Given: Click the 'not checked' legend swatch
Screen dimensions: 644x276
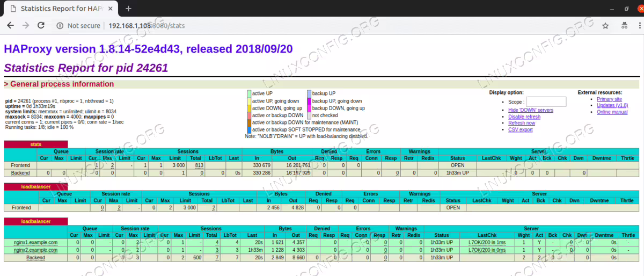Looking at the screenshot, I should (309, 115).
